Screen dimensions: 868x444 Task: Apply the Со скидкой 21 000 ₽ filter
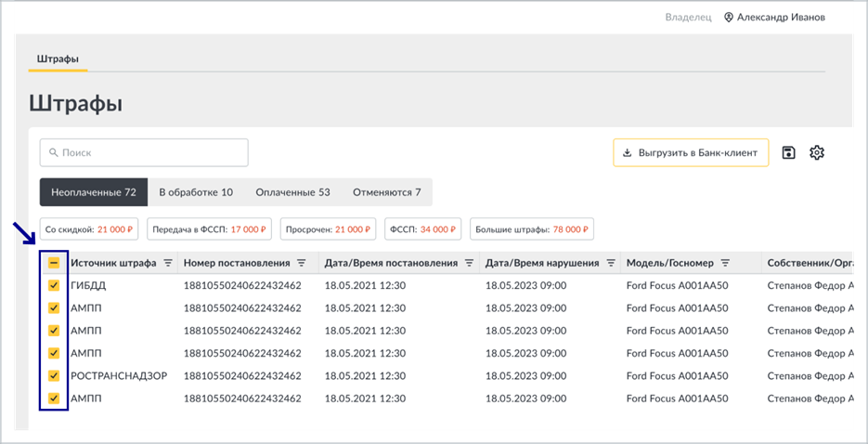[88, 229]
